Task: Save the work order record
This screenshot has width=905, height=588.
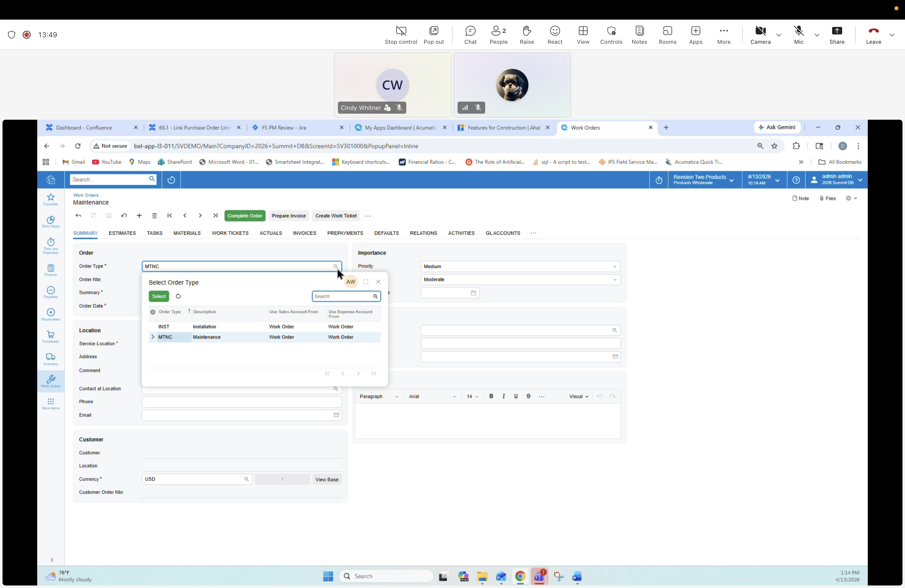Action: (109, 216)
